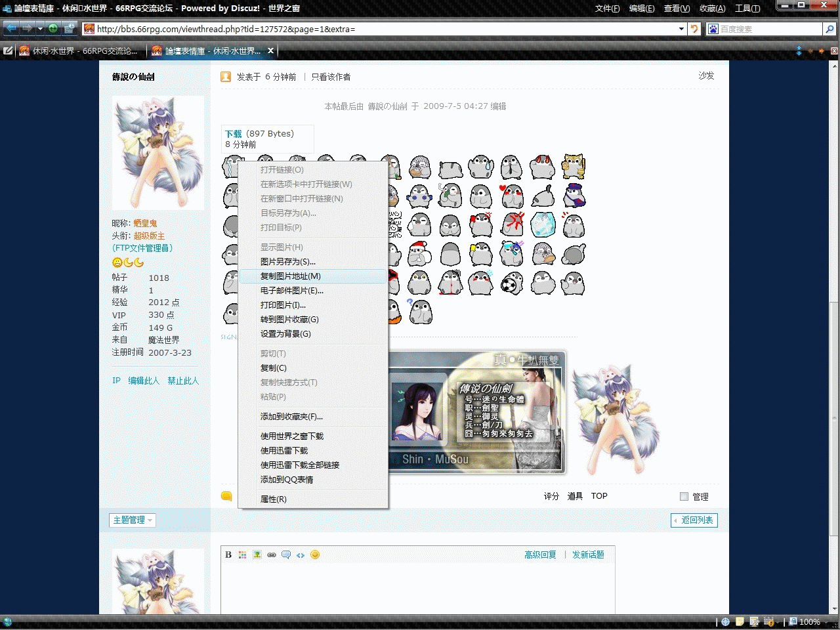Select 复制图片地址(M) in context menu
This screenshot has width=840, height=630.
coord(314,276)
